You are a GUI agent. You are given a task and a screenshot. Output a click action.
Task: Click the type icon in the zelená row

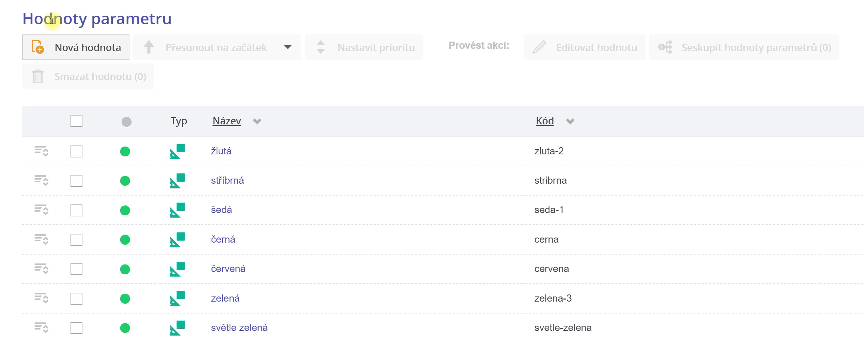click(177, 299)
